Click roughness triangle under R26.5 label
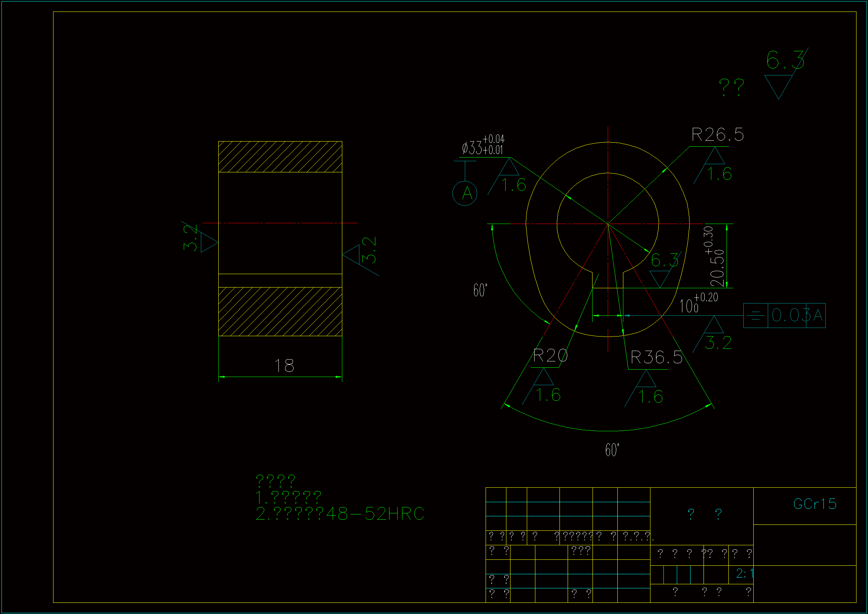 tap(714, 157)
